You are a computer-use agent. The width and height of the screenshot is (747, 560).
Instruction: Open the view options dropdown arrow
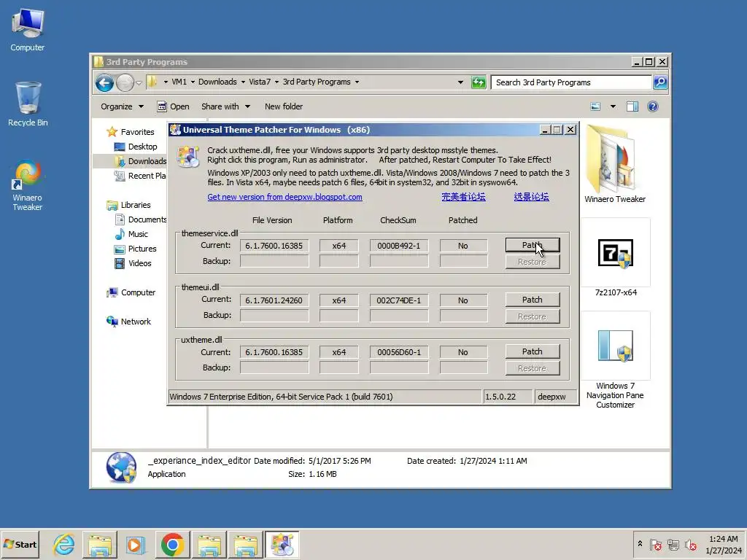point(613,106)
